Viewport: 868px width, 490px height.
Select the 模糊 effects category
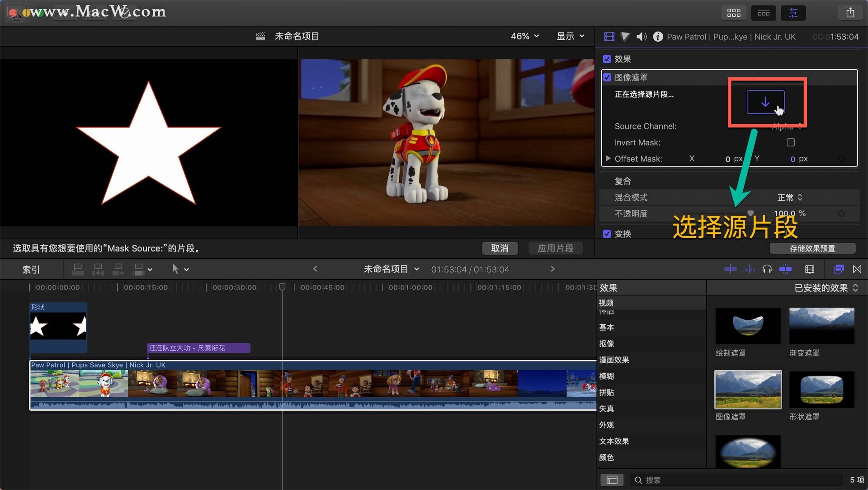coord(606,376)
